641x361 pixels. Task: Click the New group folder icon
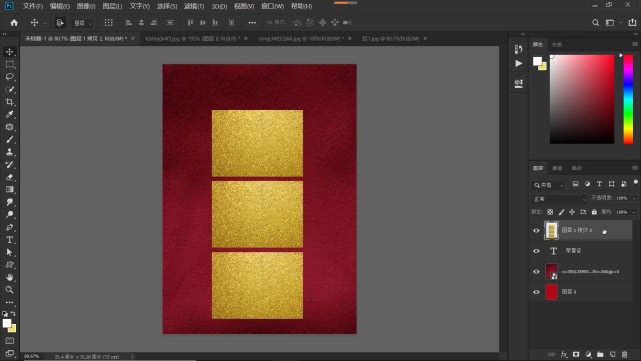(x=600, y=354)
